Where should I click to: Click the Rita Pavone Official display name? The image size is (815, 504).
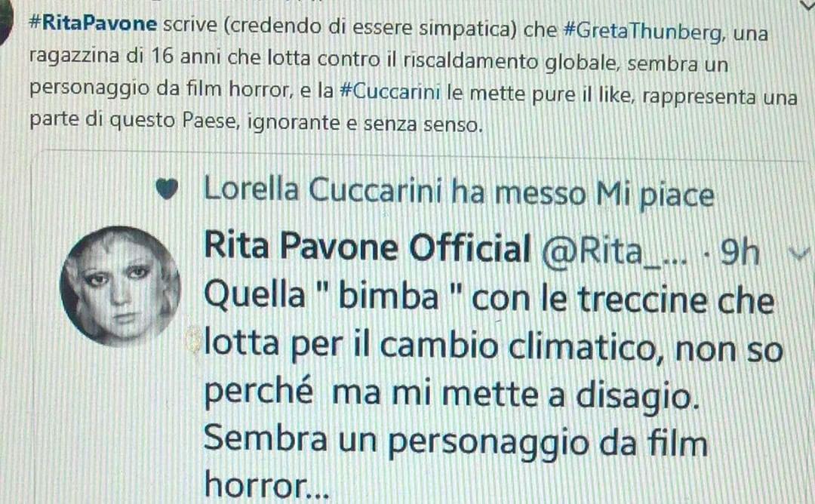click(368, 246)
